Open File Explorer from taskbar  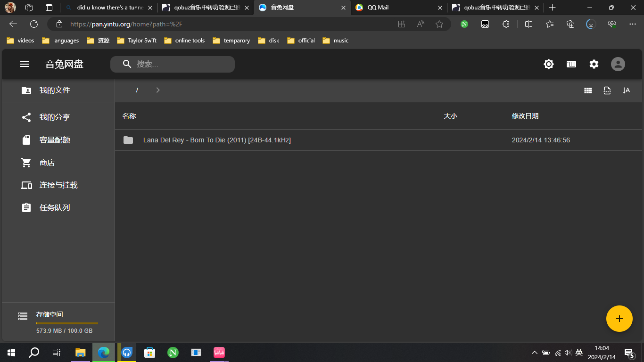pos(81,352)
